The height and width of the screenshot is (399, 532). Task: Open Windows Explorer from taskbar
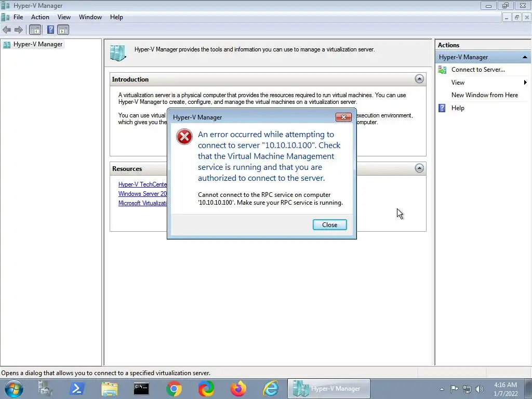pos(109,389)
